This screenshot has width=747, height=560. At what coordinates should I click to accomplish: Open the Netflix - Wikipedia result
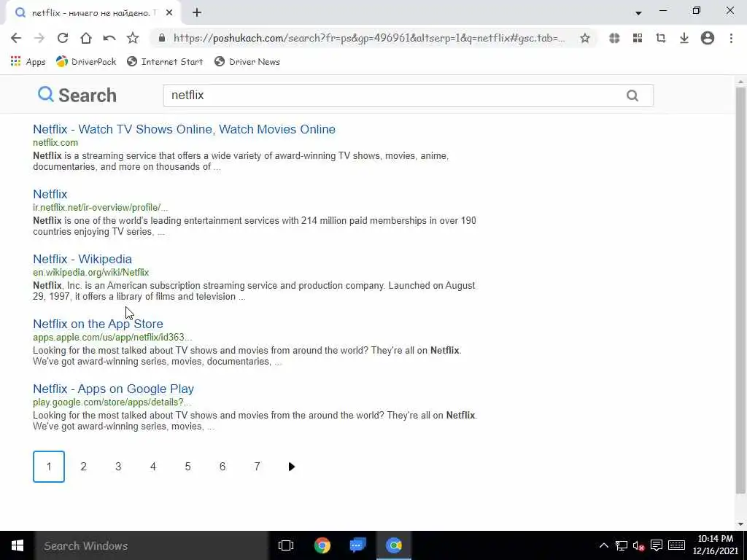[82, 259]
